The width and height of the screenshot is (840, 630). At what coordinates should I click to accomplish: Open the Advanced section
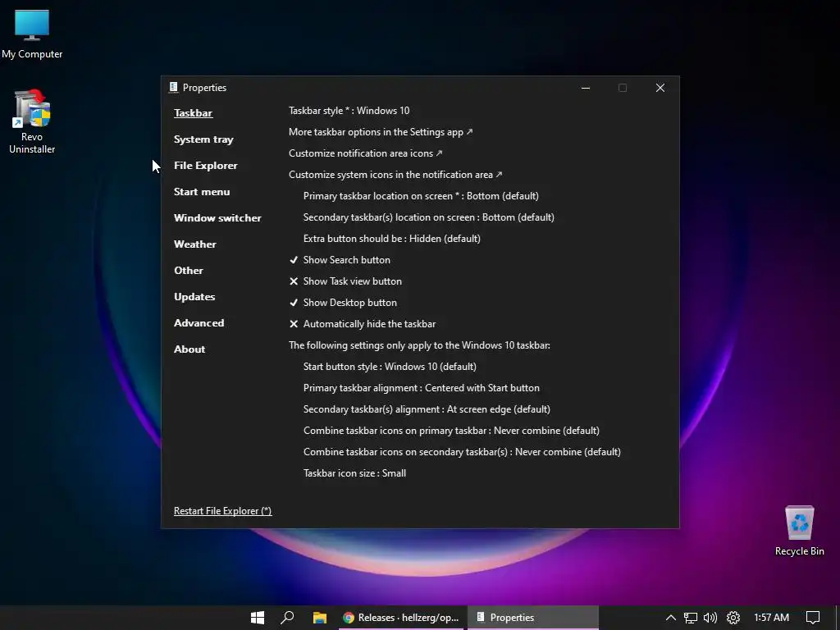pos(199,323)
